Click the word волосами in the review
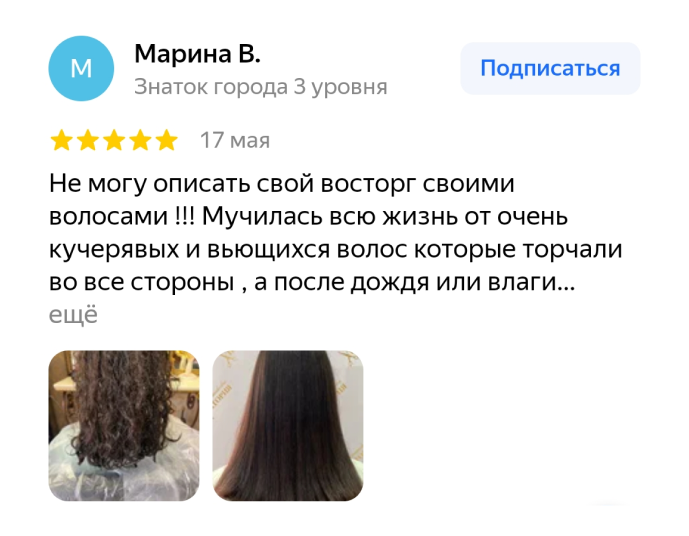689x536 pixels. coord(108,216)
